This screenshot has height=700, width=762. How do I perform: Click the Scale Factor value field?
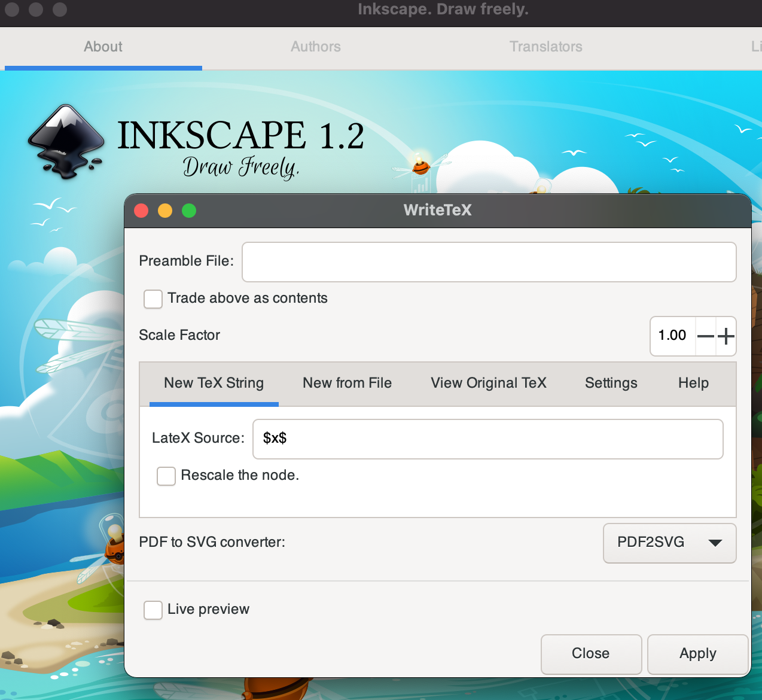[x=673, y=336]
